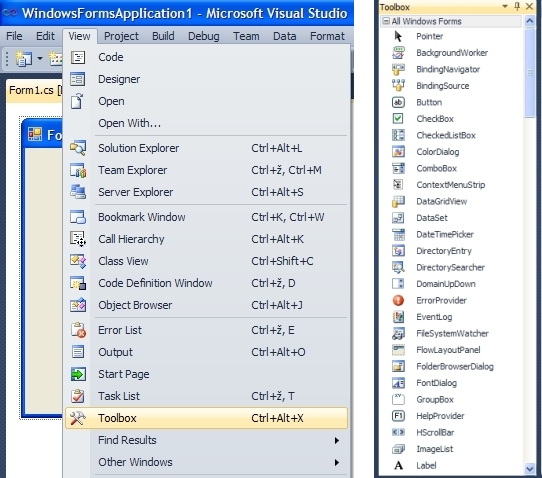
Task: Select ContextMenuStrip in the Toolbox list
Action: pos(451,185)
